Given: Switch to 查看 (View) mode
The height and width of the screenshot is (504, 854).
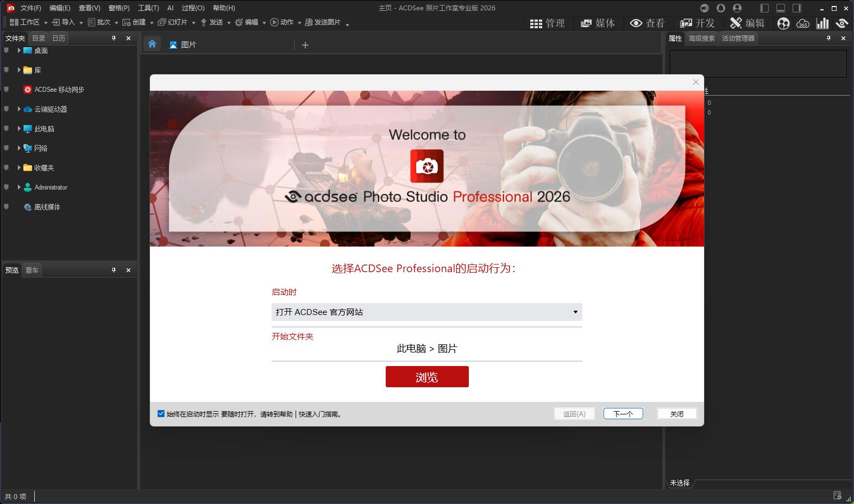Looking at the screenshot, I should pyautogui.click(x=647, y=23).
